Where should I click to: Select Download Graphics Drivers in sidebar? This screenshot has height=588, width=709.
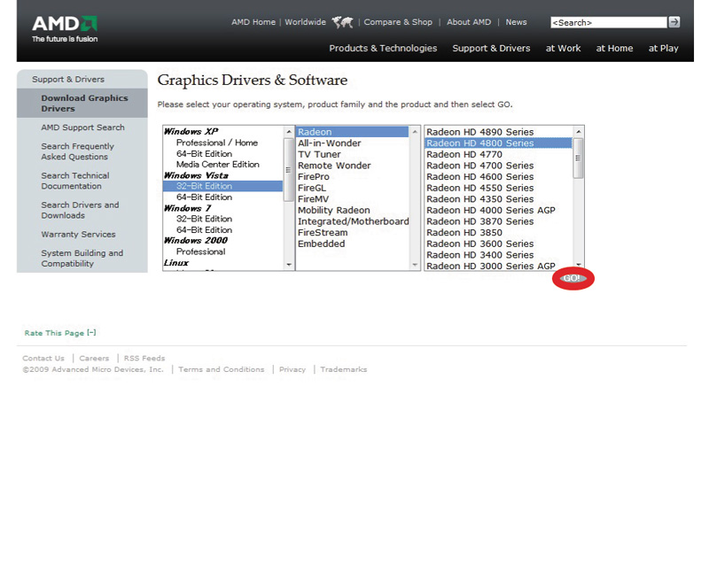click(84, 103)
